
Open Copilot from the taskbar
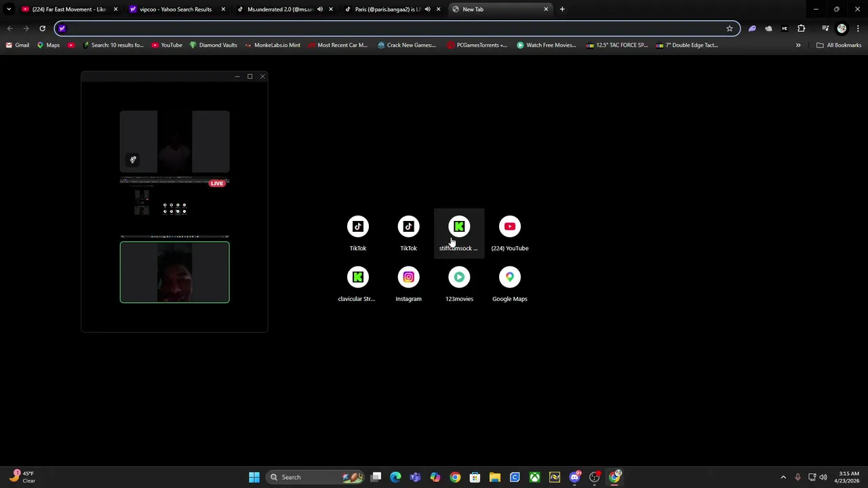(x=435, y=477)
